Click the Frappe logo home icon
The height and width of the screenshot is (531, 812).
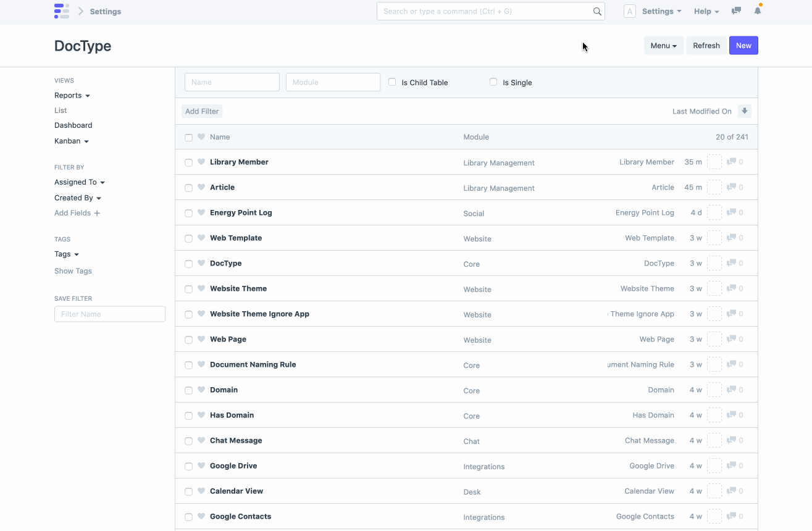62,11
